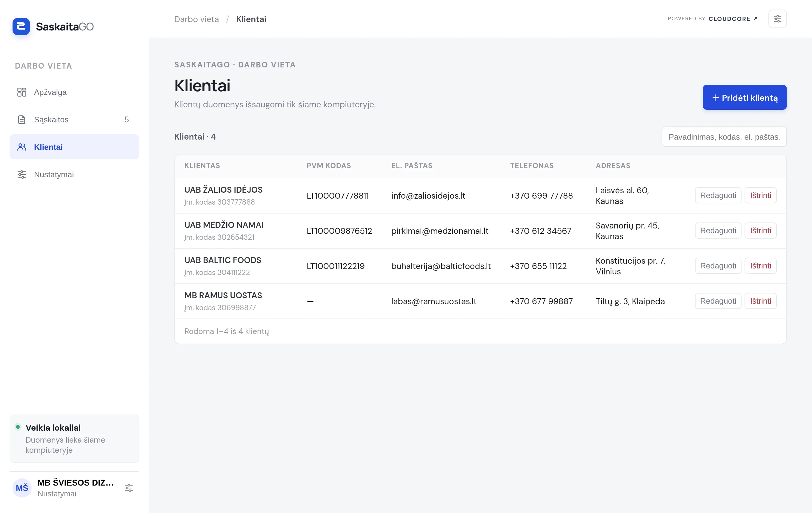Click KLIENTAS column header

click(x=202, y=166)
